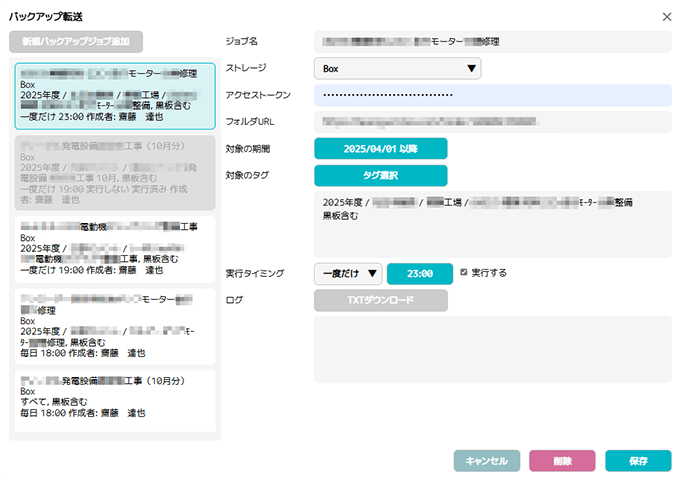Click the TXTダウンロード log button
The image size is (680, 481).
point(381,300)
